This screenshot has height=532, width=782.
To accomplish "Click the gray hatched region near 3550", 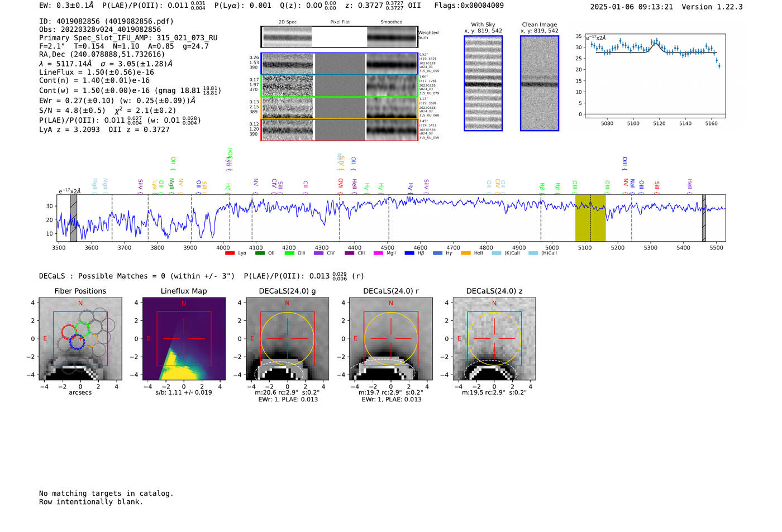I will point(73,218).
